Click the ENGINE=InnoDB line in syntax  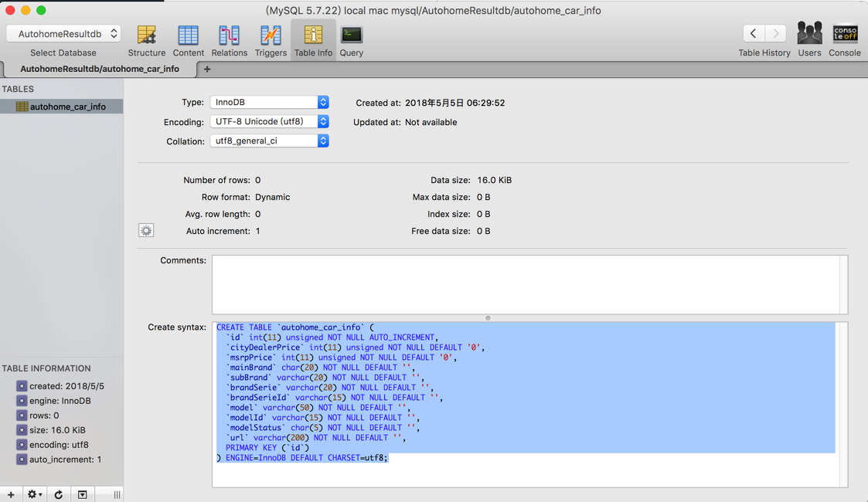tap(302, 458)
